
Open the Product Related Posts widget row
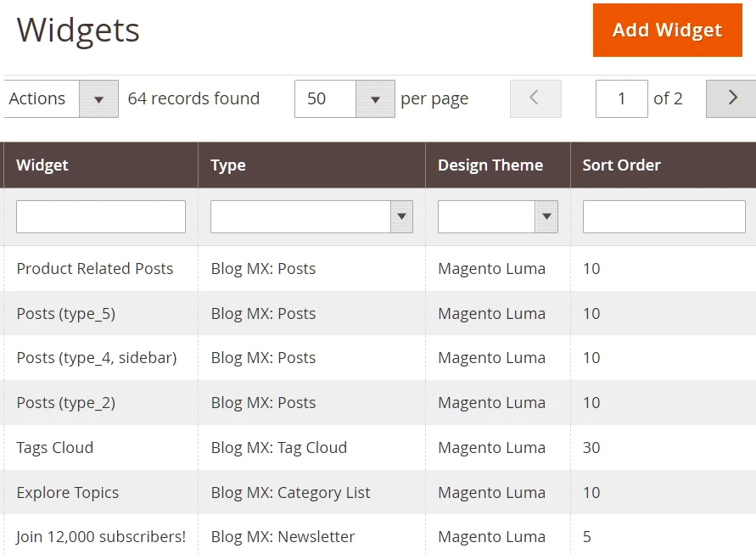pyautogui.click(x=95, y=269)
